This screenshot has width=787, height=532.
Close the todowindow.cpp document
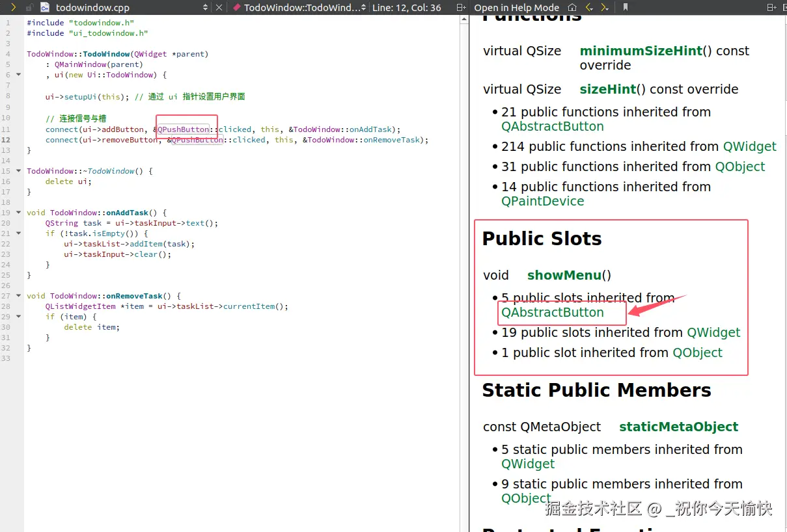[x=219, y=7]
